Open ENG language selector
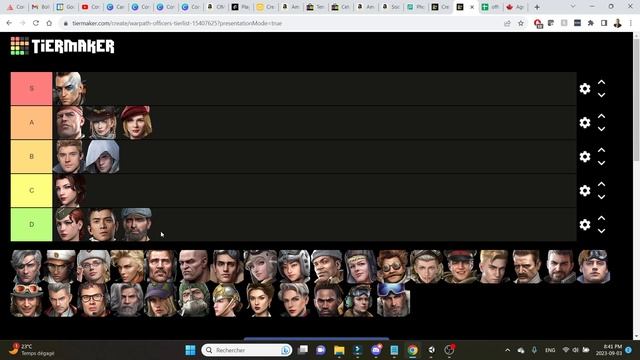Viewport: 640px width, 360px height. tap(550, 350)
